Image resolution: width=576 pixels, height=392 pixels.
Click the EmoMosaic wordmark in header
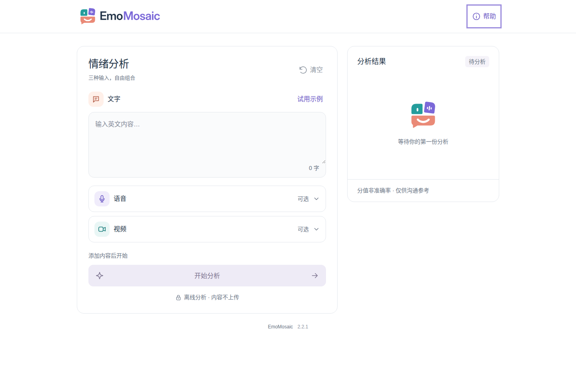130,16
